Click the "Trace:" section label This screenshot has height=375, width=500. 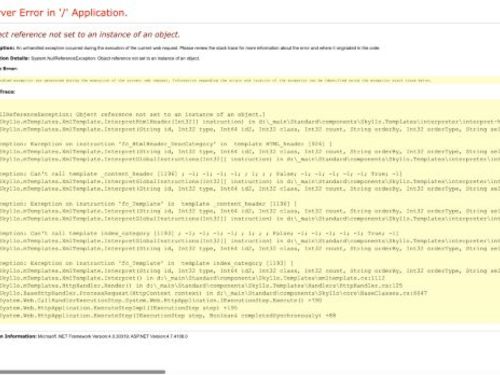pyautogui.click(x=7, y=92)
